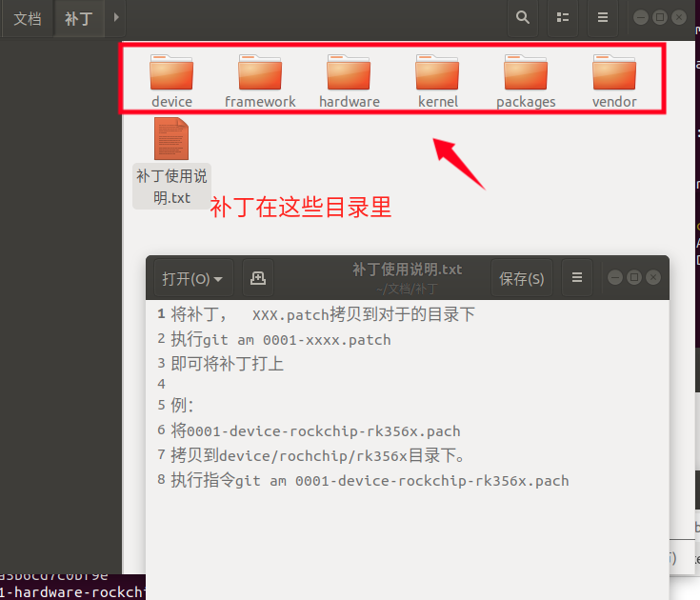Click the 保存(S) button
The width and height of the screenshot is (700, 600).
[x=522, y=278]
